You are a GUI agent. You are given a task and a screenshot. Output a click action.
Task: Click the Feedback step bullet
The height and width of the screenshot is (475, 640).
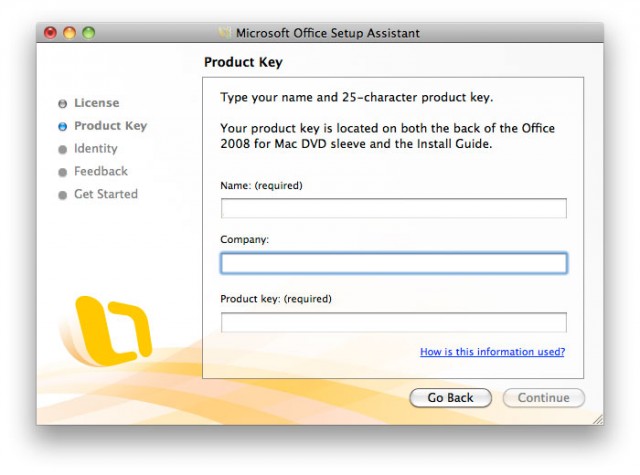62,172
